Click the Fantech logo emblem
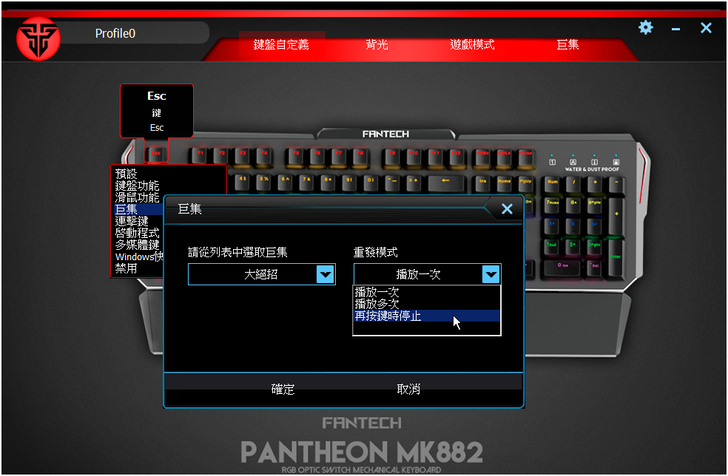 coord(38,39)
